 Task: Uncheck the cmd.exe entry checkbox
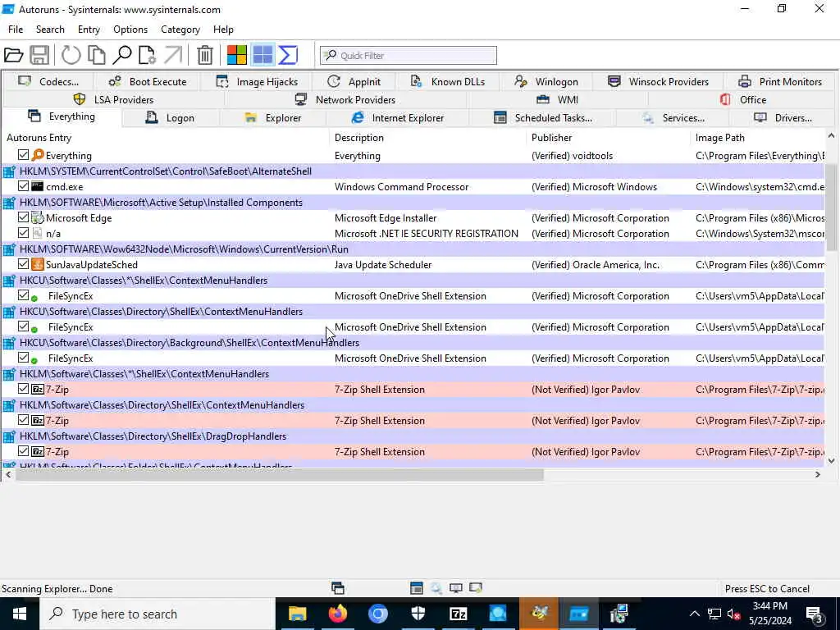(23, 186)
